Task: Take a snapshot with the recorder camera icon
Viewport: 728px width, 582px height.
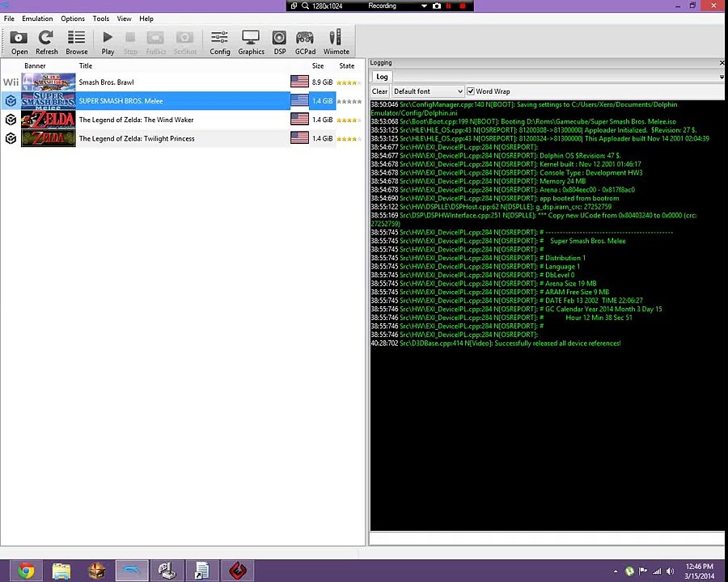Action: point(437,6)
